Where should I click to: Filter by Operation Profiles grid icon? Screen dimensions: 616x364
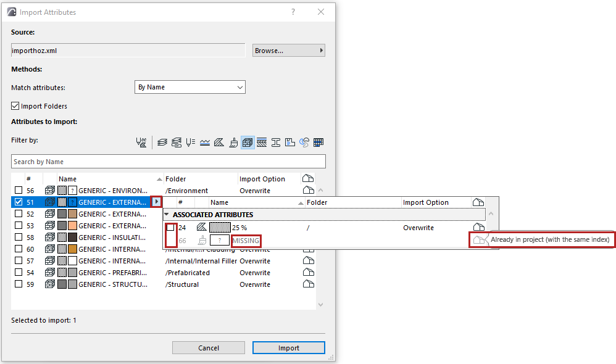tap(318, 143)
